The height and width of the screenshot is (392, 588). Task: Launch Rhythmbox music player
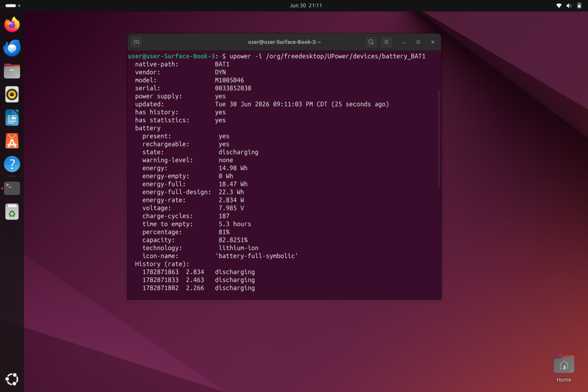coord(12,95)
